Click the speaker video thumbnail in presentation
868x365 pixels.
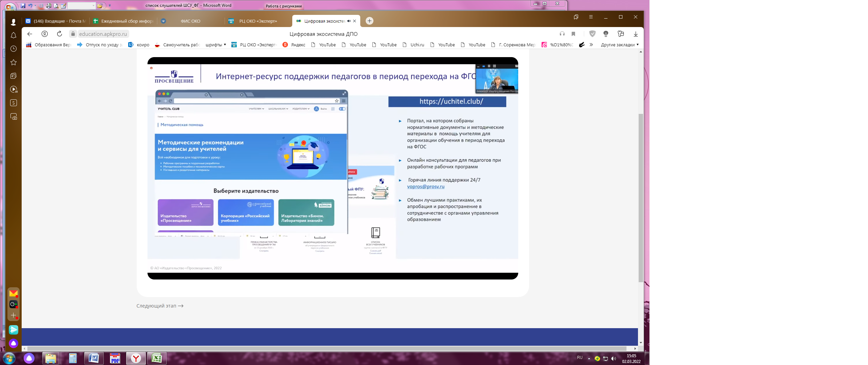[x=497, y=79]
